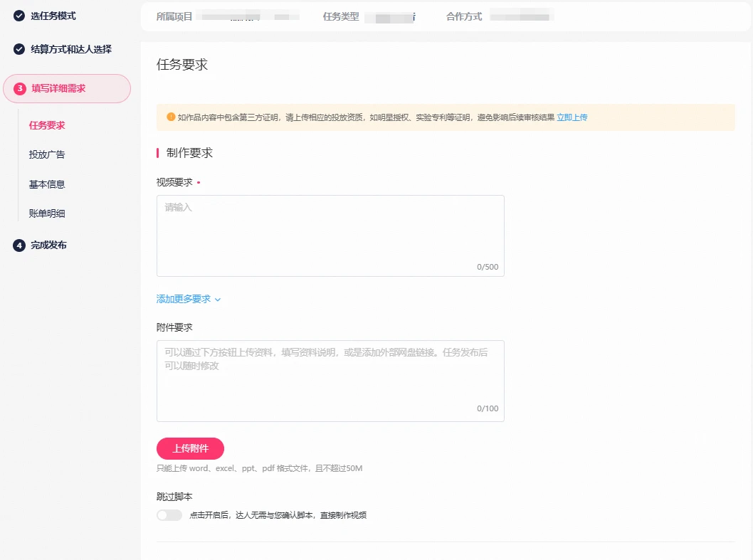
Task: Toggle the 跳过脚本 switch on
Action: click(169, 515)
